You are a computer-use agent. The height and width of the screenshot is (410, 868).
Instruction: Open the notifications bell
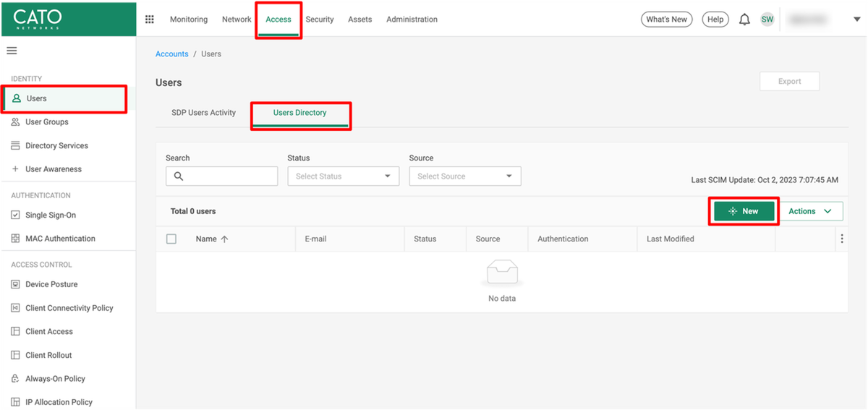(744, 20)
